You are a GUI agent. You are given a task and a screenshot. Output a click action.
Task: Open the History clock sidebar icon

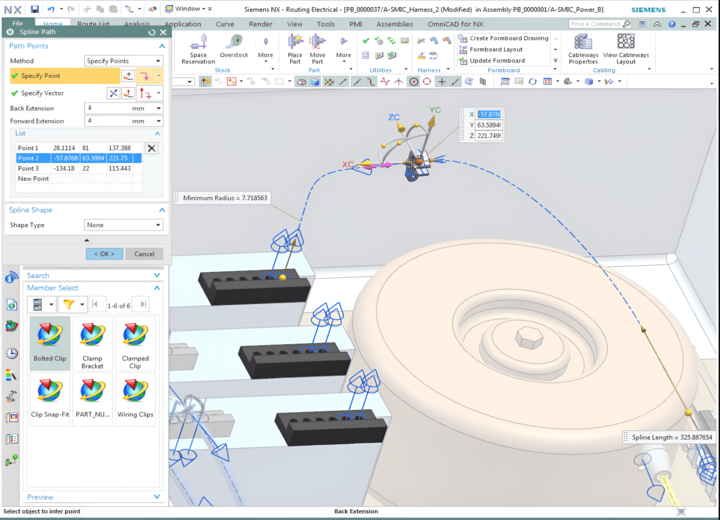[x=11, y=353]
